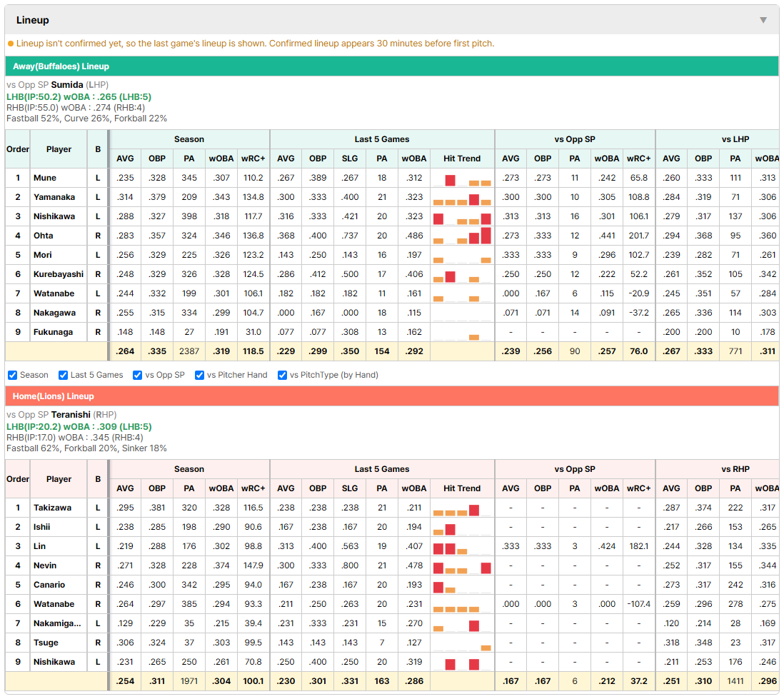Open pitcher Teranishi's profile link

pos(71,415)
